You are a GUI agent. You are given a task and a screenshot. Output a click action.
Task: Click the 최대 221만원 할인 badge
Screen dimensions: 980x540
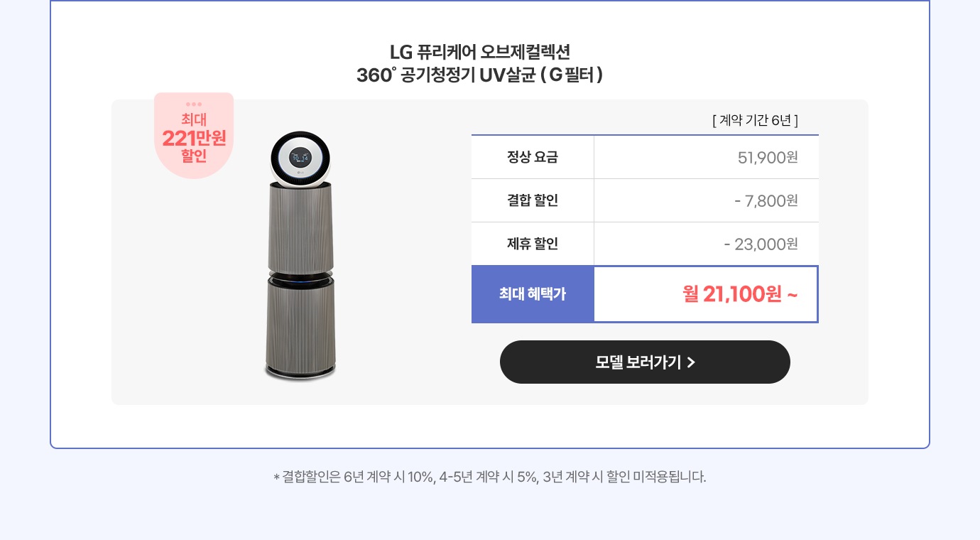(x=194, y=135)
